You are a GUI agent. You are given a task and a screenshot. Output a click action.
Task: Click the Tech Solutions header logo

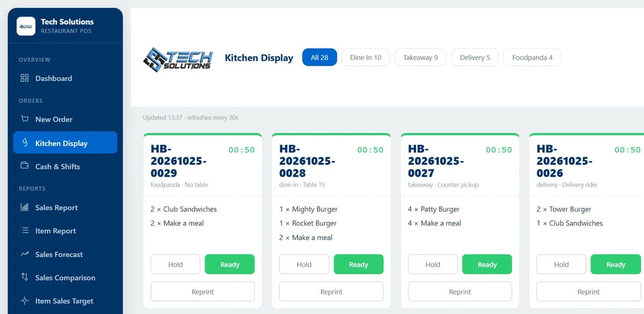point(179,59)
